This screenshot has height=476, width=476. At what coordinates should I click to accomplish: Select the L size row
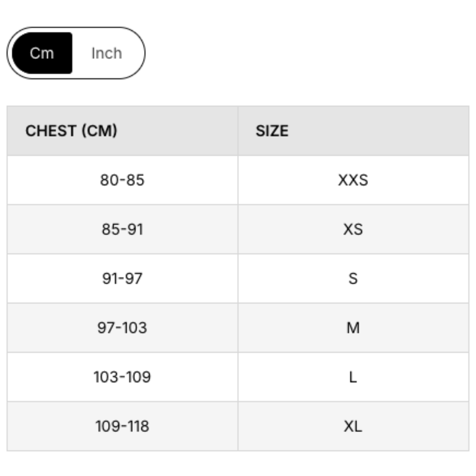354,377
